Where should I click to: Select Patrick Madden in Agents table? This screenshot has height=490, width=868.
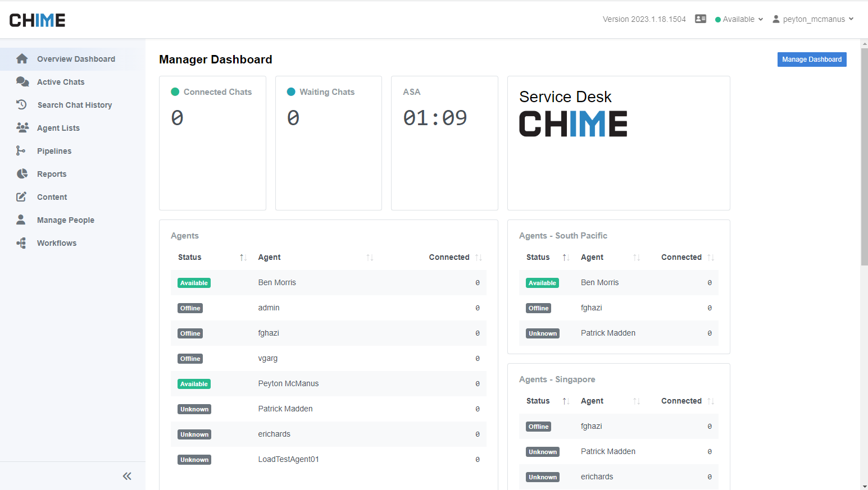point(329,409)
